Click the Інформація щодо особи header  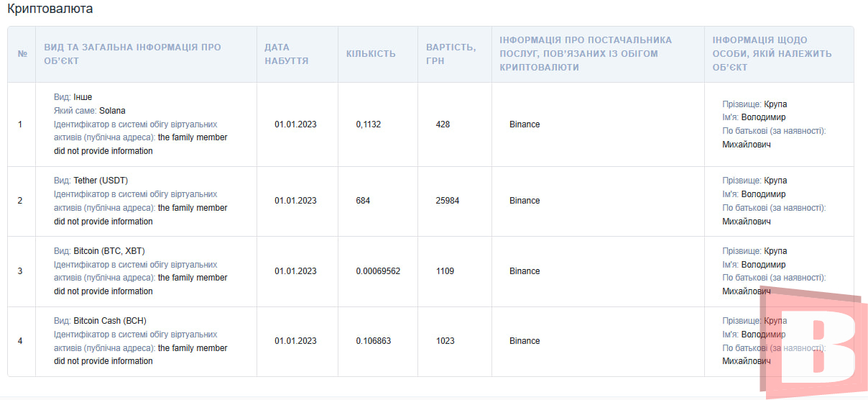(772, 54)
